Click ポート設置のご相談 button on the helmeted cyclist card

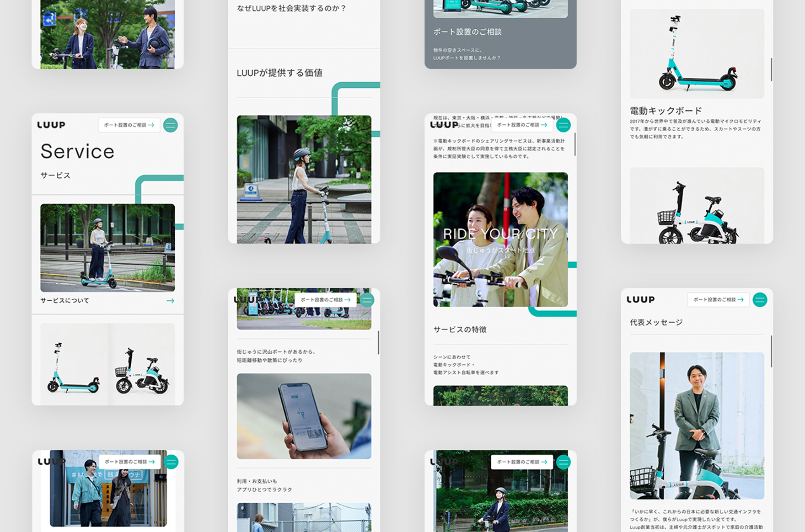point(522,462)
